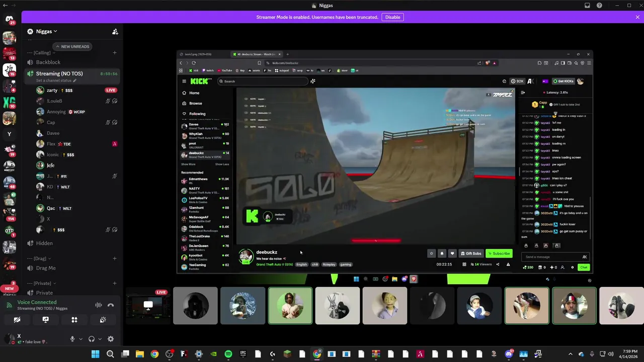Screen dimensions: 644x362
Task: Click Set a channel status
Action: point(56,80)
